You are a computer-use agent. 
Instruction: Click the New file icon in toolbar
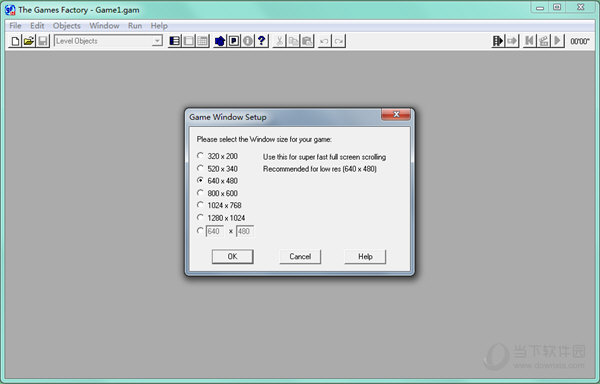[x=15, y=41]
